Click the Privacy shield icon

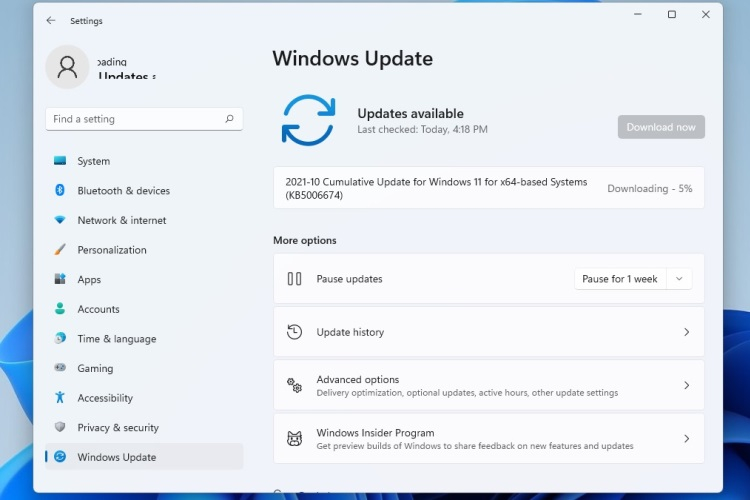point(60,427)
